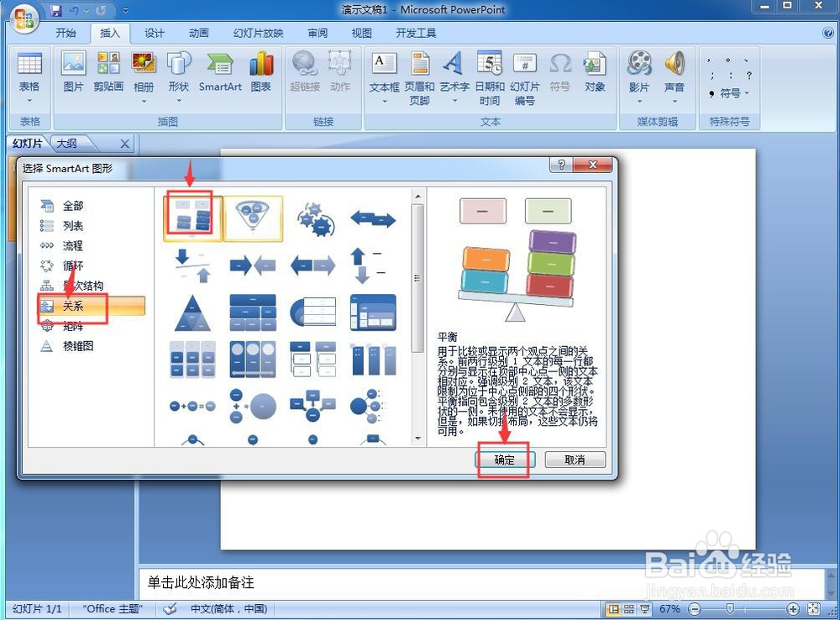This screenshot has width=840, height=620.
Task: Insert a table from the ribbon
Action: 29,72
